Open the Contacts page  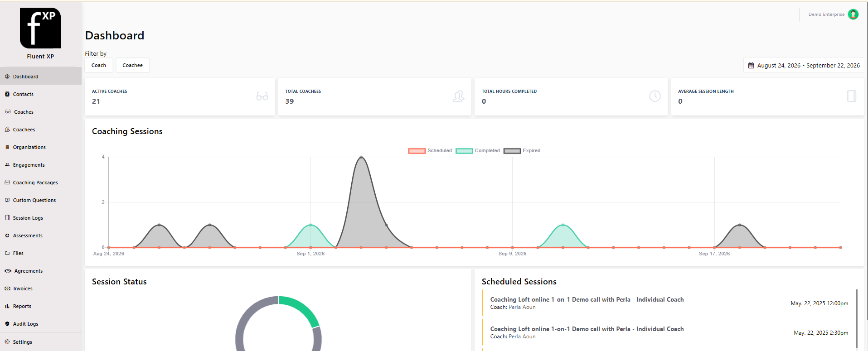click(x=41, y=94)
